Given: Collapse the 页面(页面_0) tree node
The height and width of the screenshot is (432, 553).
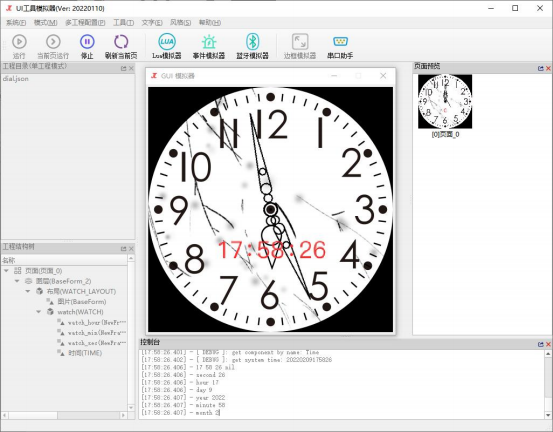Looking at the screenshot, I should pyautogui.click(x=6, y=271).
